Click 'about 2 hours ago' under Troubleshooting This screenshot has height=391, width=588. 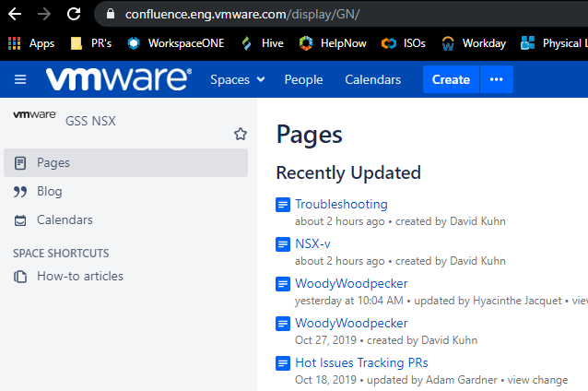tap(340, 221)
